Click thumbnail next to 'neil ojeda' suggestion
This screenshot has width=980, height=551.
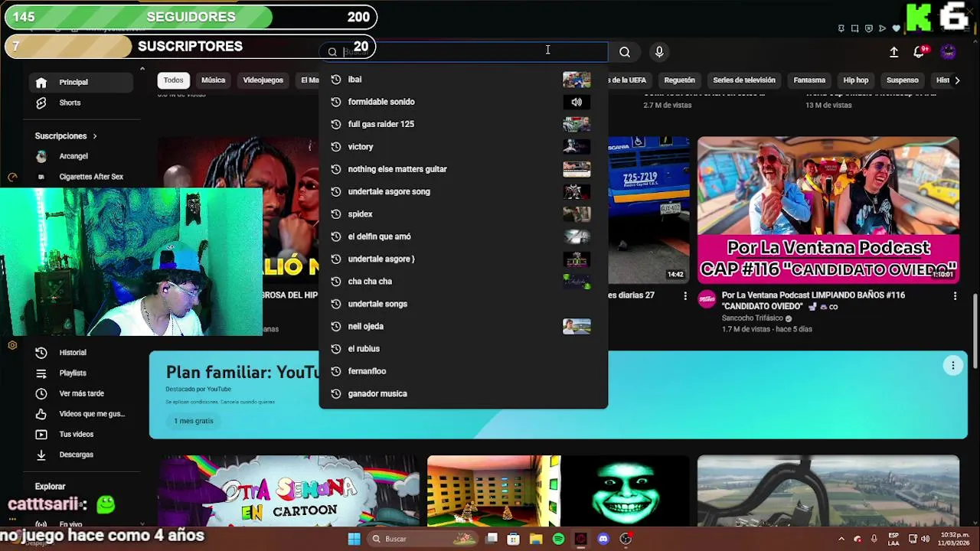(577, 326)
